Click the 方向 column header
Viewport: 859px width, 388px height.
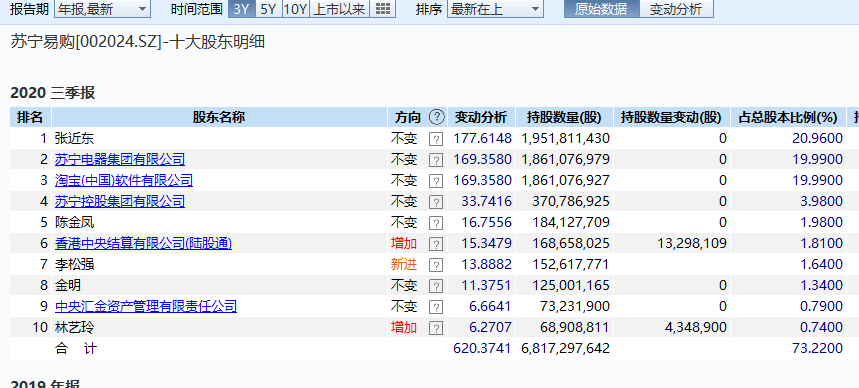pyautogui.click(x=408, y=117)
